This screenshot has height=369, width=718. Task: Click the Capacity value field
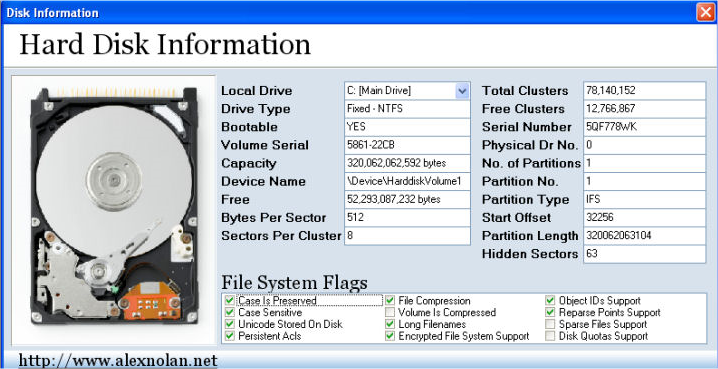click(407, 163)
